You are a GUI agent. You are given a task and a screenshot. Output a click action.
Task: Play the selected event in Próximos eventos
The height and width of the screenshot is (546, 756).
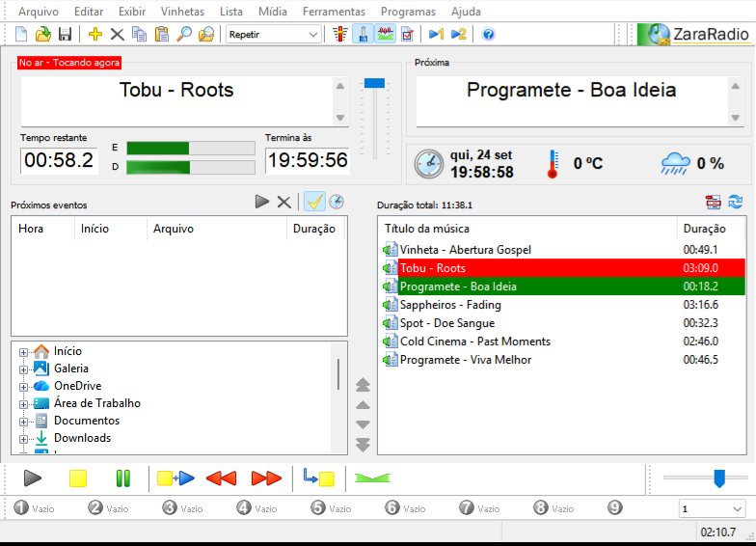click(x=262, y=202)
